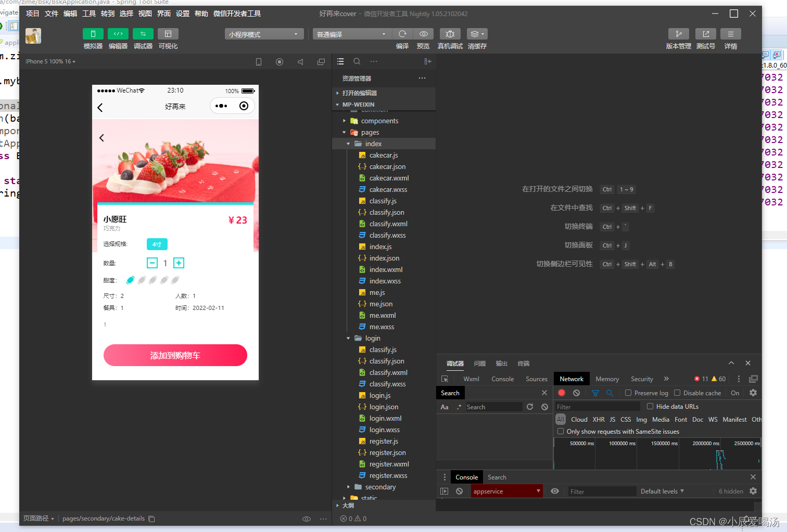
Task: Decrease the cake quantity
Action: pyautogui.click(x=152, y=263)
